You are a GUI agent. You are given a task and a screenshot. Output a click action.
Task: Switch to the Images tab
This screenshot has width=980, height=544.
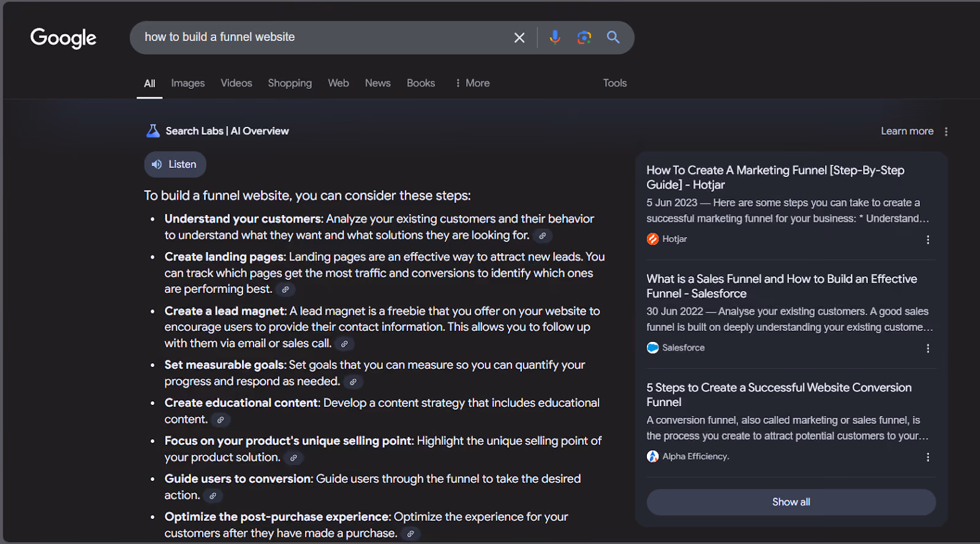point(188,83)
